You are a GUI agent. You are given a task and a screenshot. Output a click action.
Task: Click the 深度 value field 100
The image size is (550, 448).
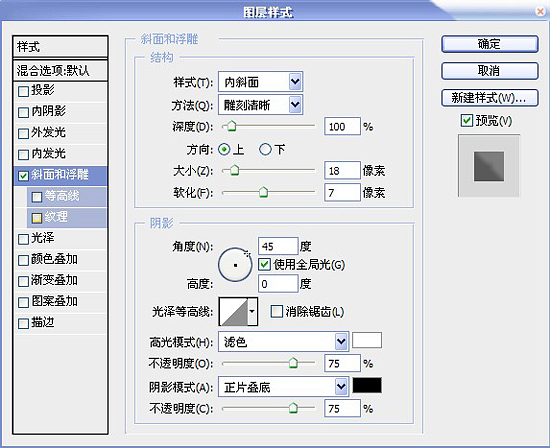pyautogui.click(x=342, y=126)
